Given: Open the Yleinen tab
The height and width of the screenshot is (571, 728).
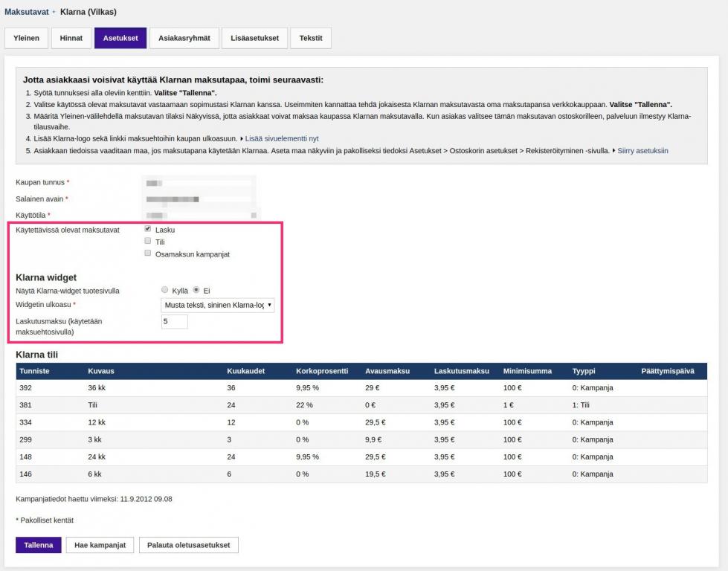Looking at the screenshot, I should (x=27, y=38).
